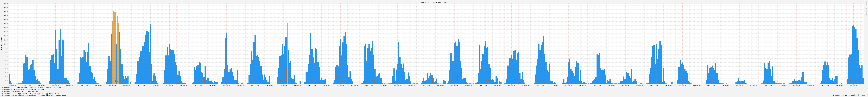Click 'Subscribed LEARN bandwidth - 200M' text
The image size is (868, 97).
point(850,95)
